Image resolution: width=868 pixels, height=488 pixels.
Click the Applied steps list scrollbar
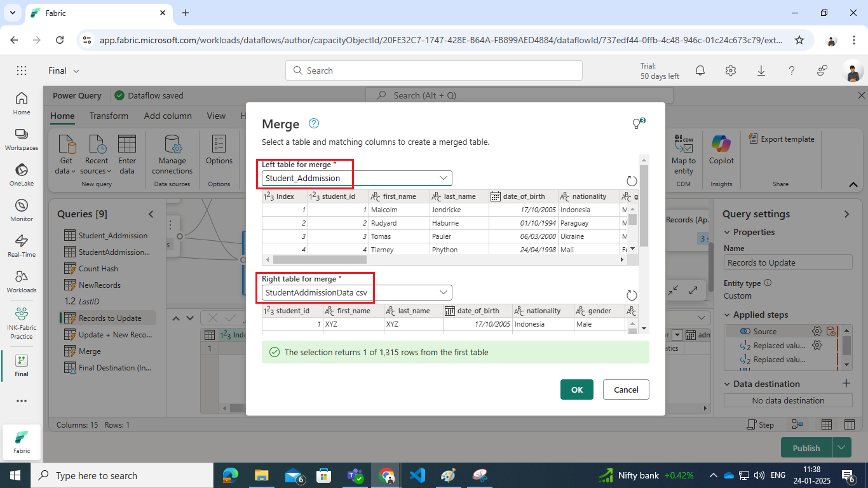pos(847,345)
